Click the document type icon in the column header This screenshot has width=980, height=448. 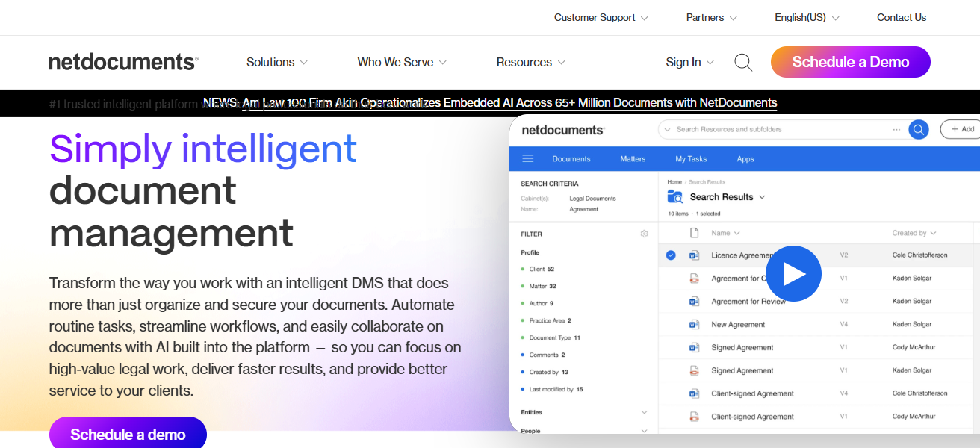pyautogui.click(x=694, y=233)
